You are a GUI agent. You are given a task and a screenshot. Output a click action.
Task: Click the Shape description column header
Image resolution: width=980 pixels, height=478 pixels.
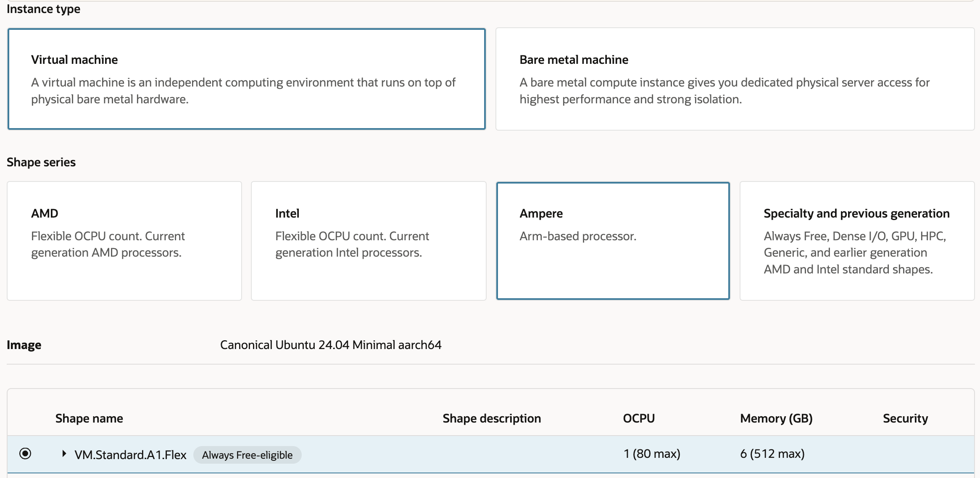point(492,418)
